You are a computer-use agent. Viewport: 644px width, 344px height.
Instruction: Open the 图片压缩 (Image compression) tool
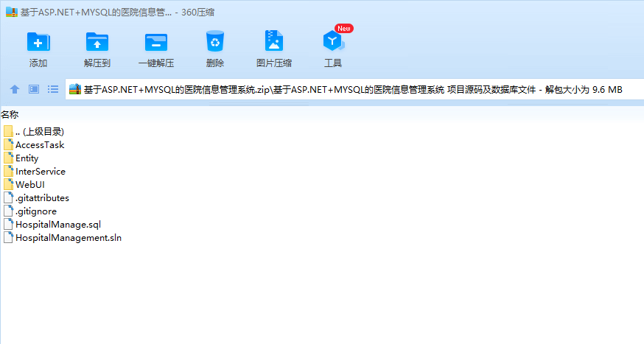click(x=274, y=41)
